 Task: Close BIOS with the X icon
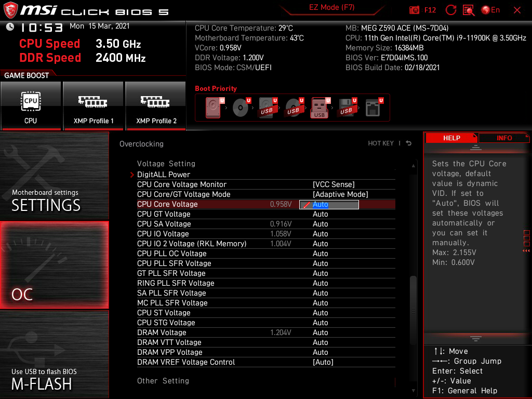click(x=517, y=10)
